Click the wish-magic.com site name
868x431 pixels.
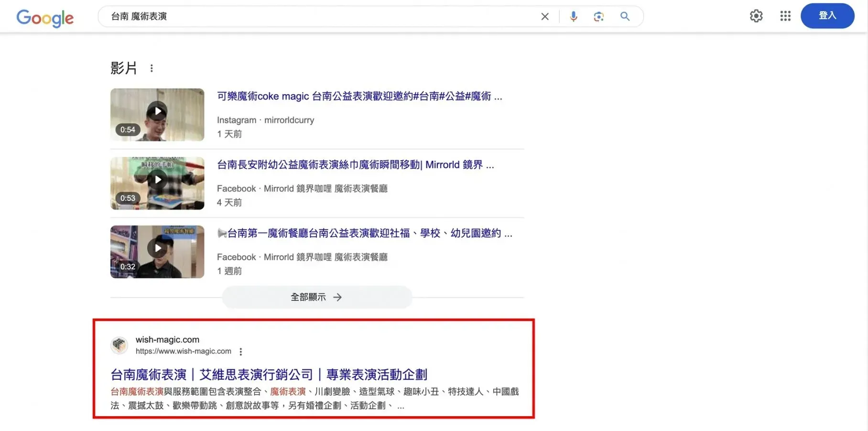[x=167, y=340]
